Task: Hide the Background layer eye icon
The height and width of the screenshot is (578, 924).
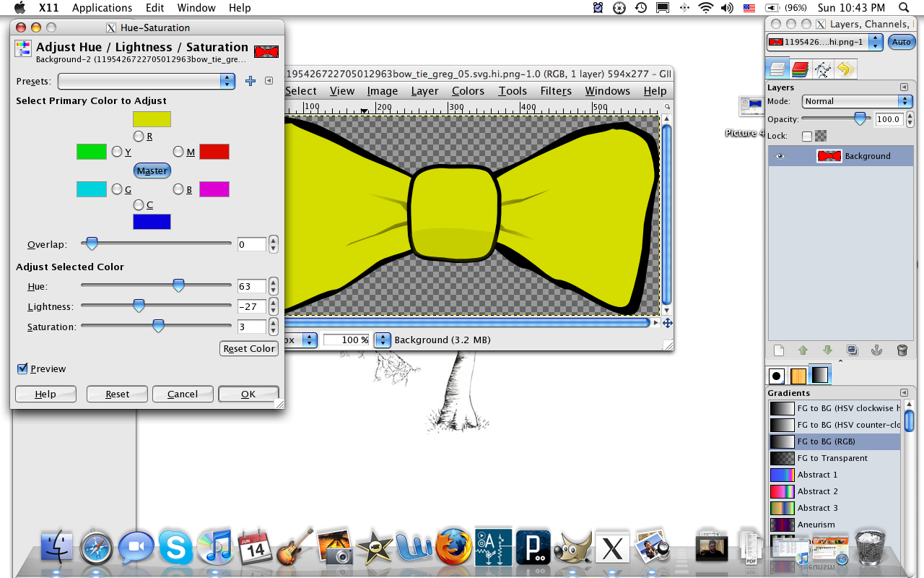Action: click(780, 156)
